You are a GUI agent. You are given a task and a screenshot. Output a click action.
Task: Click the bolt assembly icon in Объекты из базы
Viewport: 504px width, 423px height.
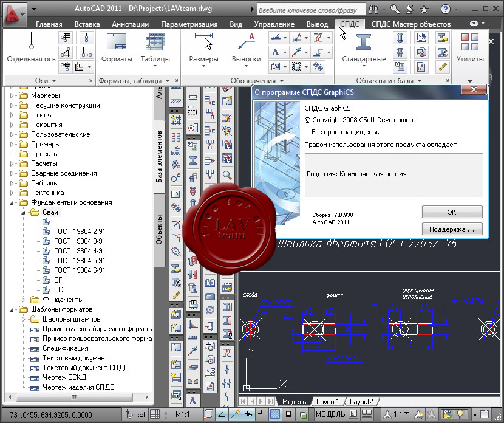click(400, 52)
